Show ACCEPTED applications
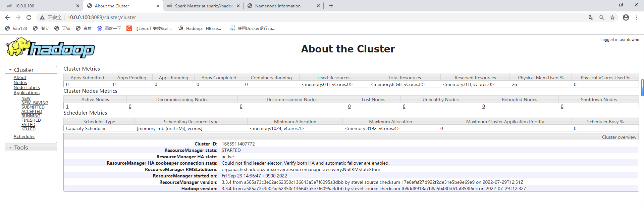The image size is (644, 207). tap(32, 112)
